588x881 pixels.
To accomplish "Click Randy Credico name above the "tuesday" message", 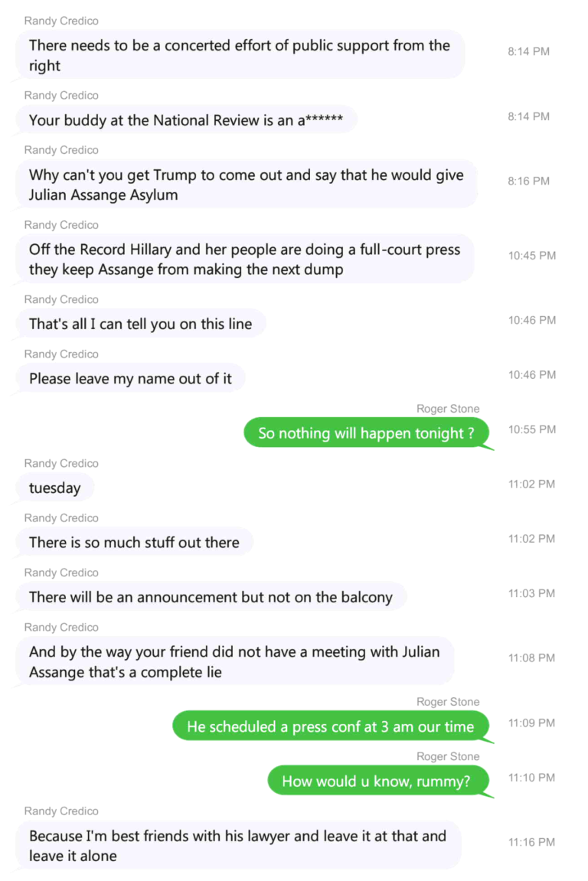I will [61, 463].
